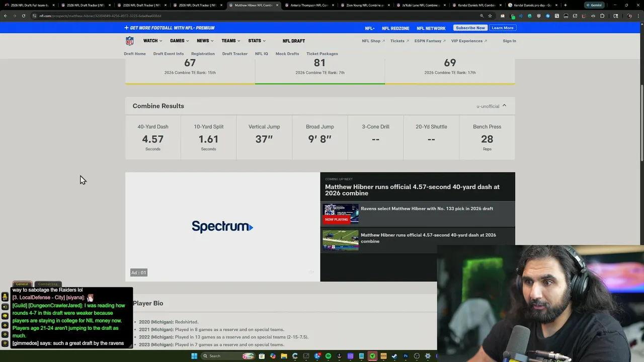
Task: Switch to Ja'Kobi Lane NFL Combine tab
Action: [421, 5]
